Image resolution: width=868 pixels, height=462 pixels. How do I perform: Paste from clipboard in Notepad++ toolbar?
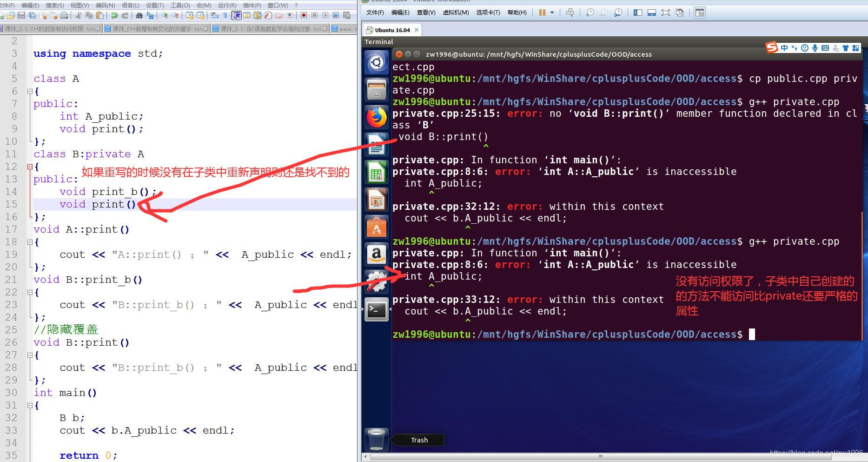[x=99, y=15]
